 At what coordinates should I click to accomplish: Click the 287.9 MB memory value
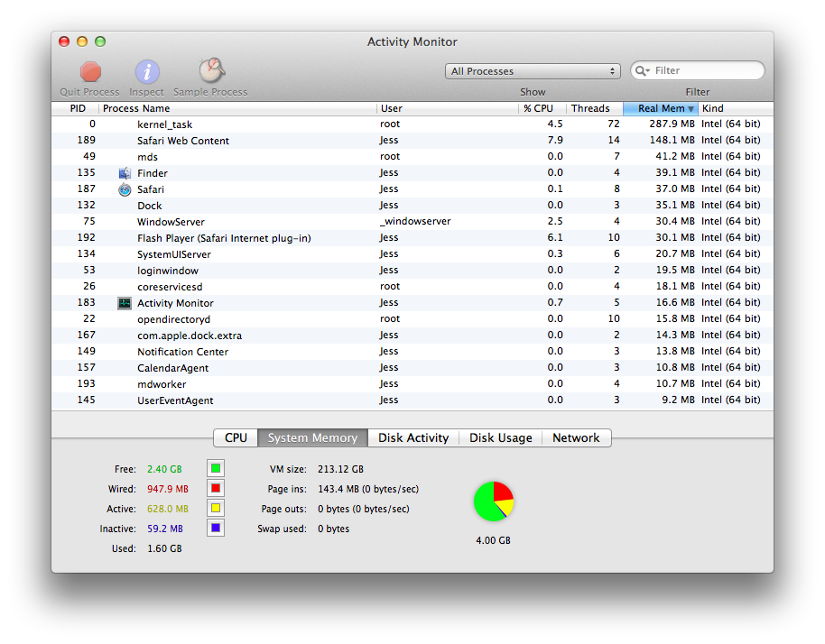(x=672, y=124)
